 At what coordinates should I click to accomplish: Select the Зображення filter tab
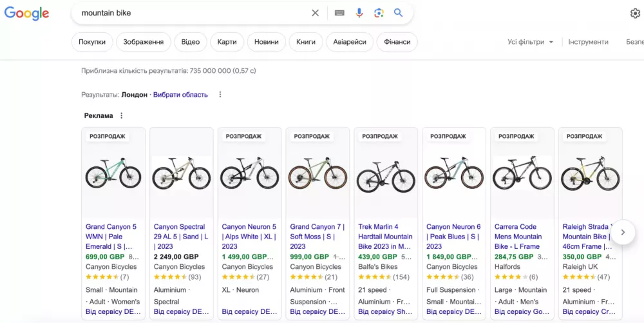click(144, 42)
